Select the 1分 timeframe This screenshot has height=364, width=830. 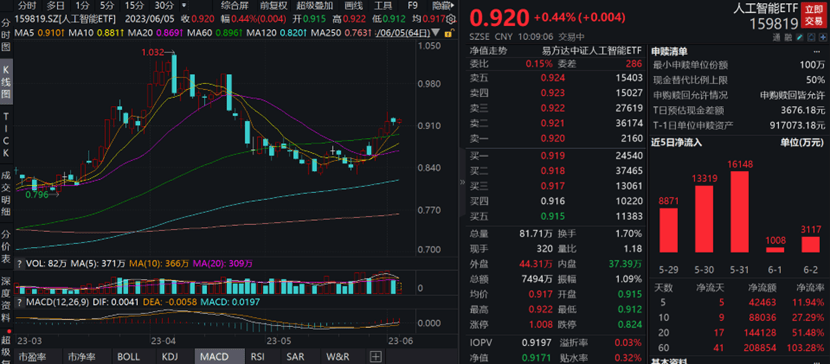click(x=82, y=6)
